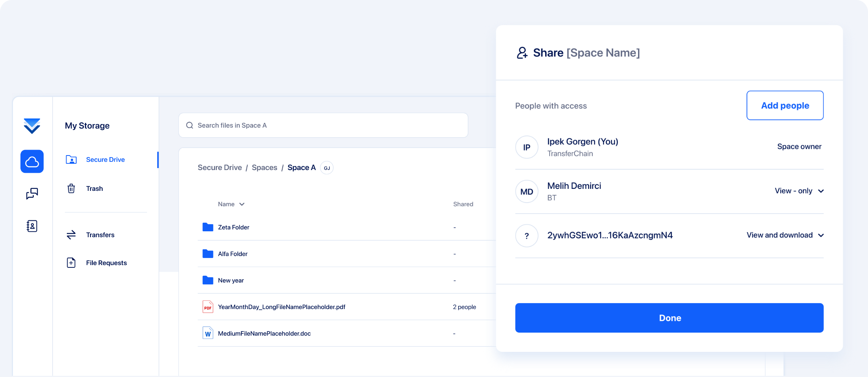Expand View - only permission dropdown
This screenshot has height=377, width=868.
[799, 191]
